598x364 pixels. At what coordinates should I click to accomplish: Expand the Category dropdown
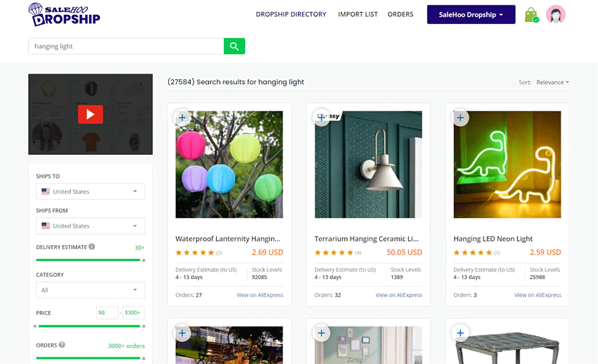[x=90, y=290]
